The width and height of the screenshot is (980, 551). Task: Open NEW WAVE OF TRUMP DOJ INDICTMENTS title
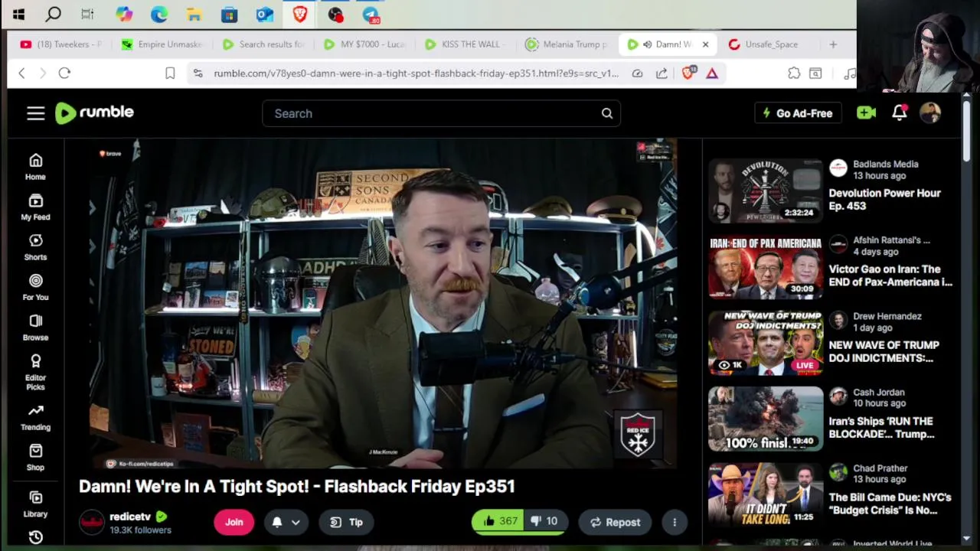pos(884,351)
